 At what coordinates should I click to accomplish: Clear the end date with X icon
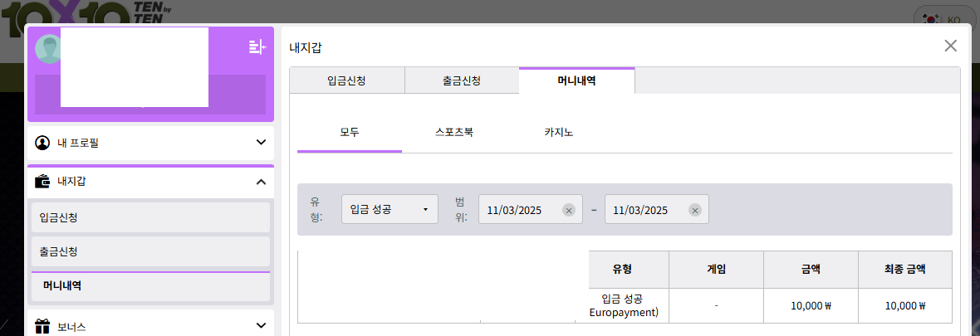[x=695, y=210]
